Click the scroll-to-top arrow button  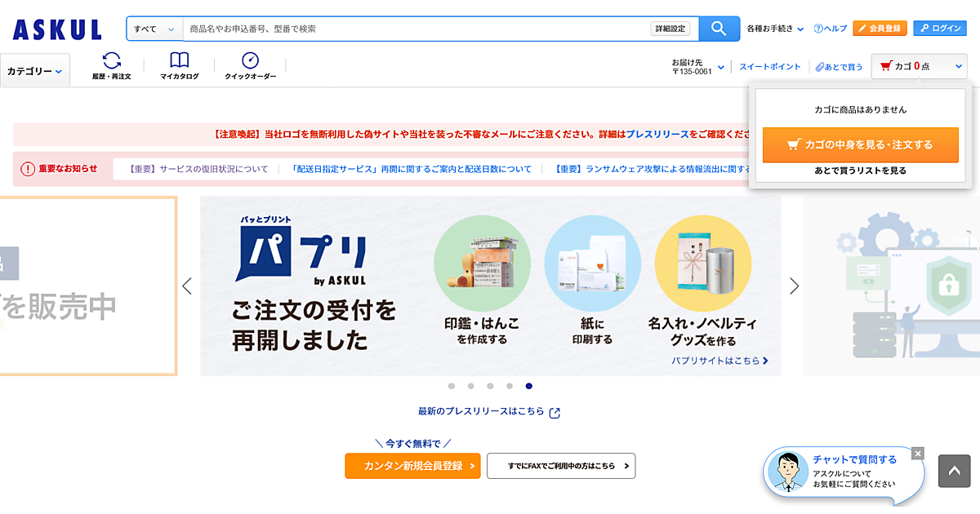[x=955, y=471]
